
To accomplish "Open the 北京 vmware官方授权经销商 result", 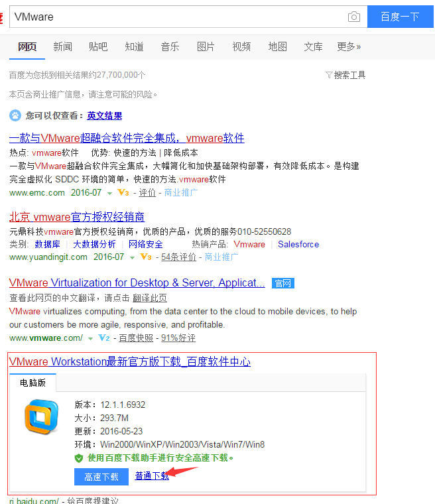I will (77, 217).
